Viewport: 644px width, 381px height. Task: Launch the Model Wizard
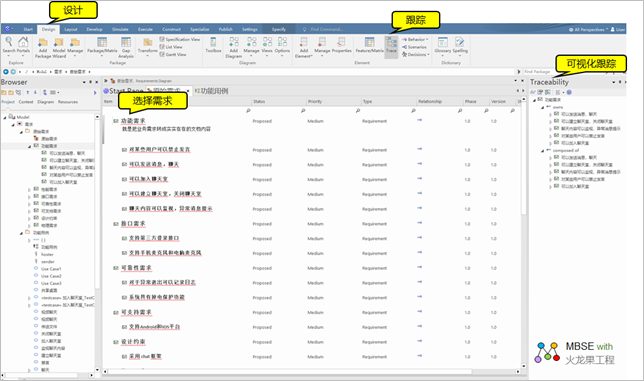(x=59, y=47)
